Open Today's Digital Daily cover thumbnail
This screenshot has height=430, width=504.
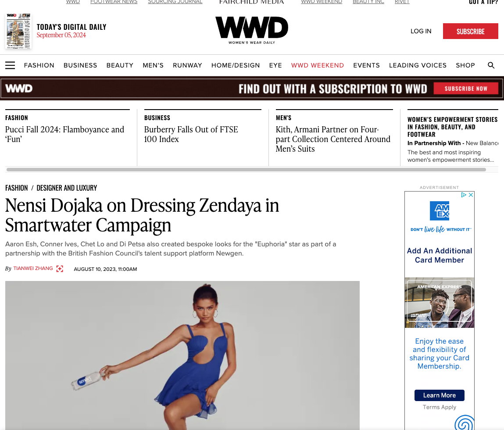click(18, 31)
